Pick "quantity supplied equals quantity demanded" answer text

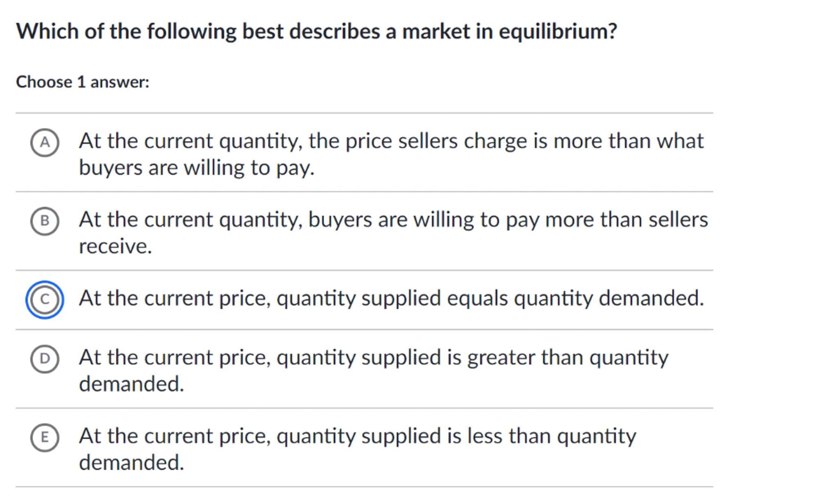pos(391,298)
